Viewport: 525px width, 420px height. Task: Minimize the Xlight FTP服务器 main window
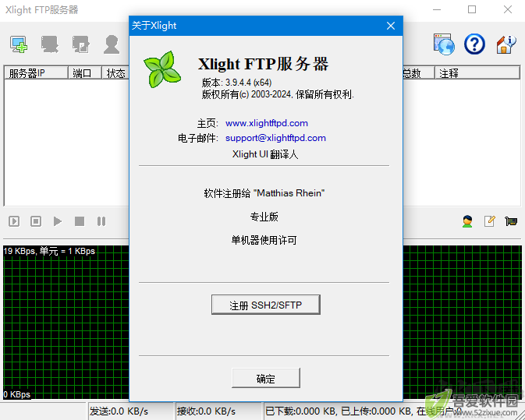pyautogui.click(x=437, y=9)
